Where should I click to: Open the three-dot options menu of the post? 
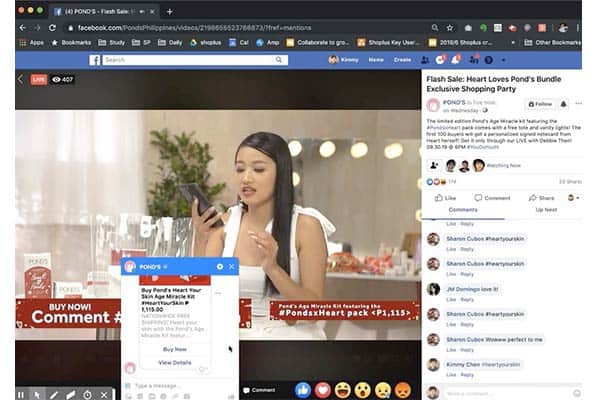coord(579,103)
